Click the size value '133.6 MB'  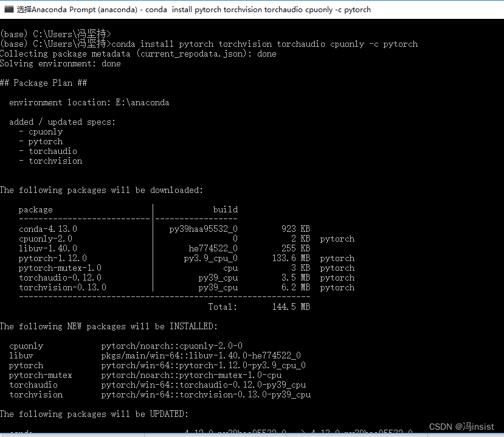tap(291, 258)
